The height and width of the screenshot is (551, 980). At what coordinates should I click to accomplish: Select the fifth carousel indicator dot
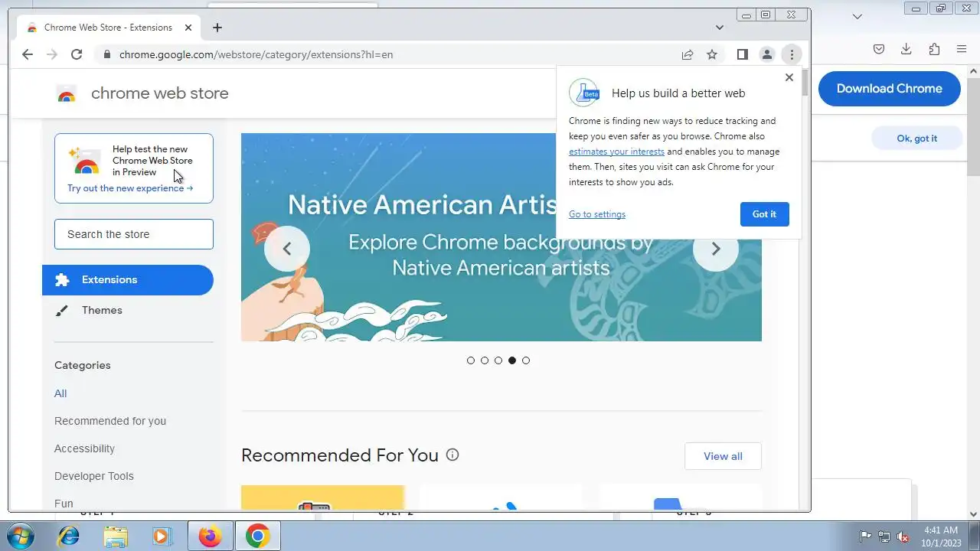526,360
